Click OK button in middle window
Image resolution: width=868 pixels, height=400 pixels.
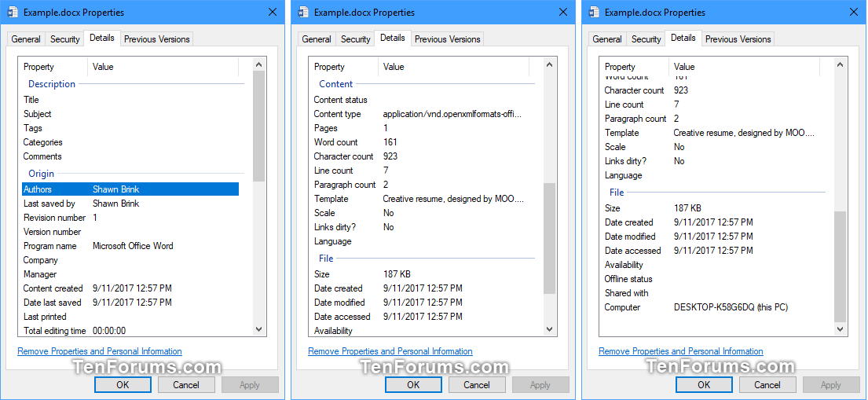pos(413,384)
